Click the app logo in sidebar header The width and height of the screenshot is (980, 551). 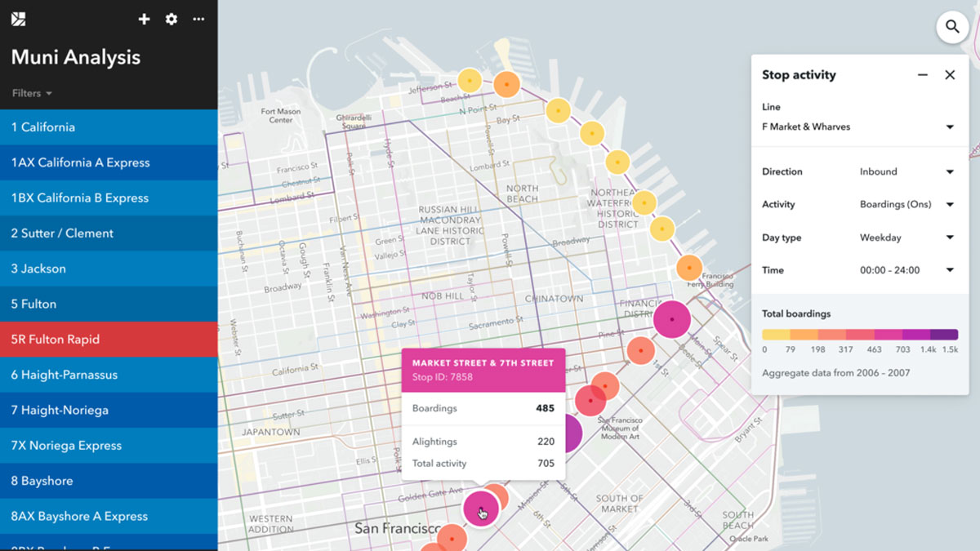[x=19, y=19]
